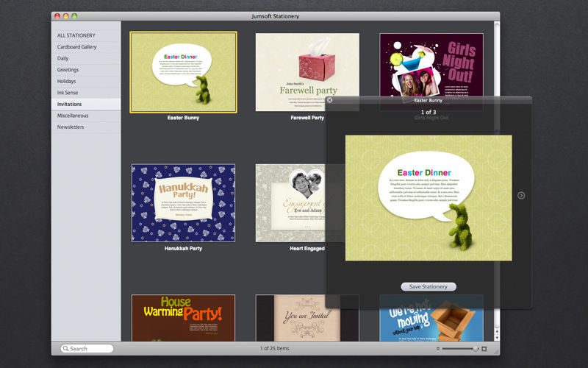
Task: Select ALL STATIONERY category in sidebar
Action: pos(86,35)
